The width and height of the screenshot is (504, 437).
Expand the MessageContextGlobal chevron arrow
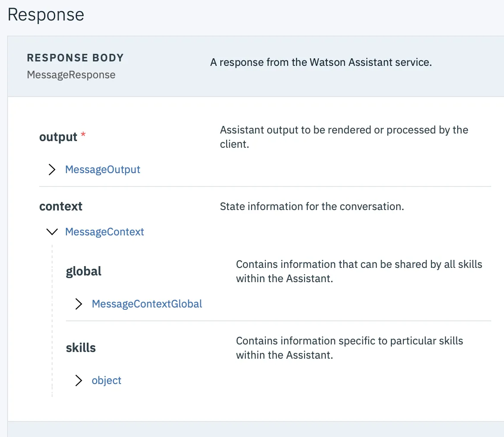pyautogui.click(x=79, y=304)
